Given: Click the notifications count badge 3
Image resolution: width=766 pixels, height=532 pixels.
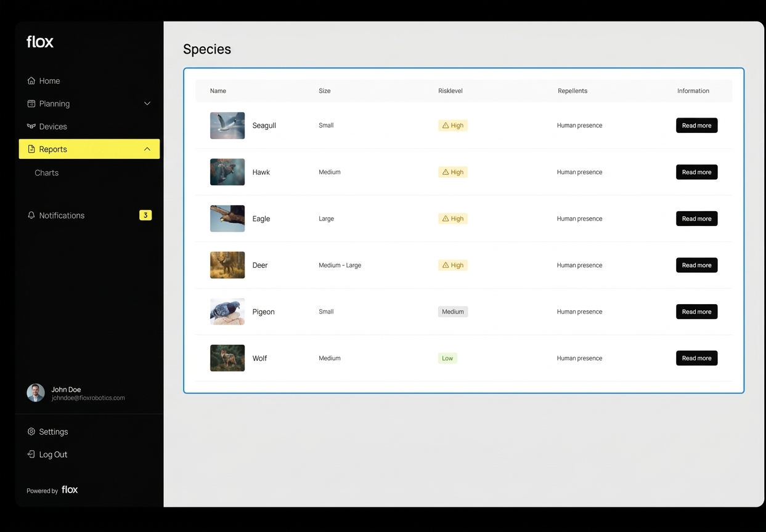Looking at the screenshot, I should 145,215.
